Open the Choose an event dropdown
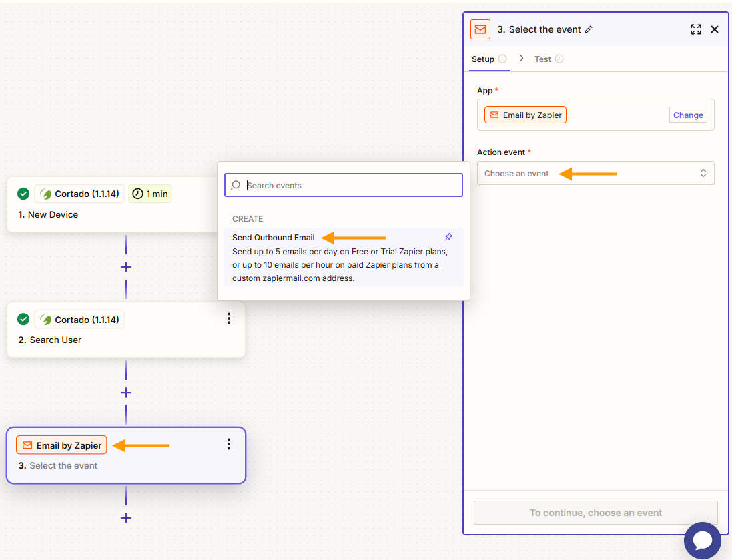The width and height of the screenshot is (732, 560). tap(595, 174)
